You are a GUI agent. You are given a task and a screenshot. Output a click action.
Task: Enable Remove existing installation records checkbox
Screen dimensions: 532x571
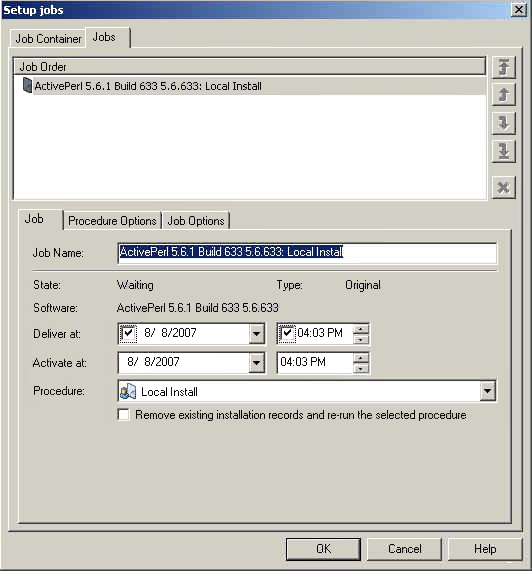[124, 415]
